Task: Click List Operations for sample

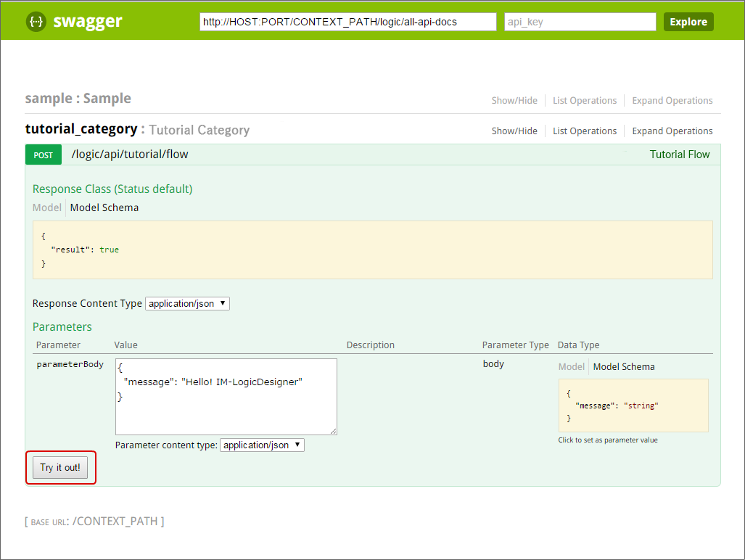Action: click(x=585, y=101)
